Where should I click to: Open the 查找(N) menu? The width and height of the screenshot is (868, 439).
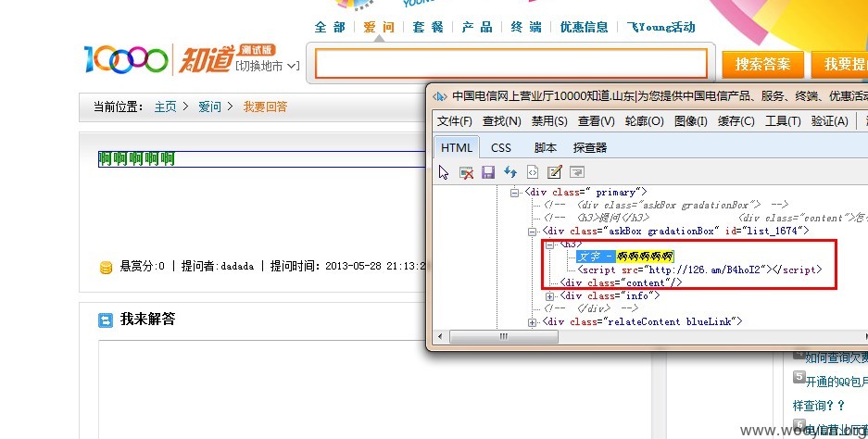point(501,120)
